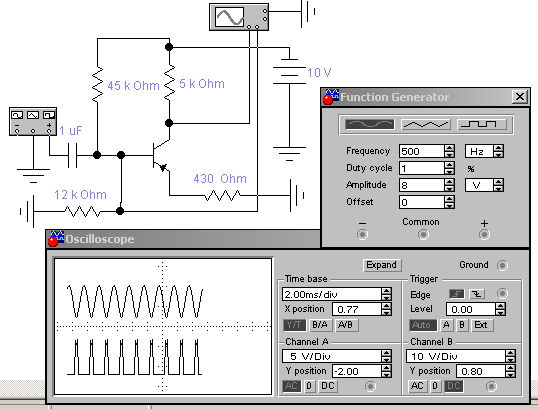
Task: Adjust the Amplitude value spinner
Action: click(x=449, y=185)
